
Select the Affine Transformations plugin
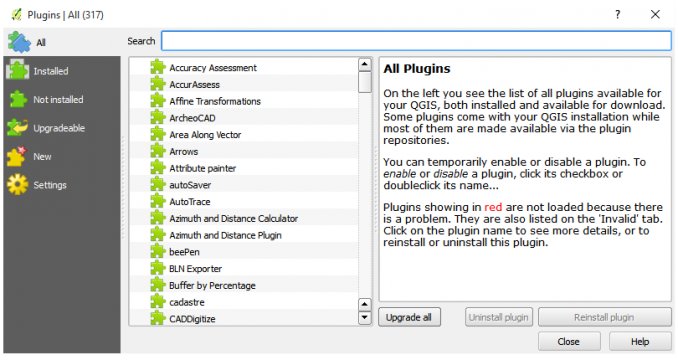coord(215,101)
